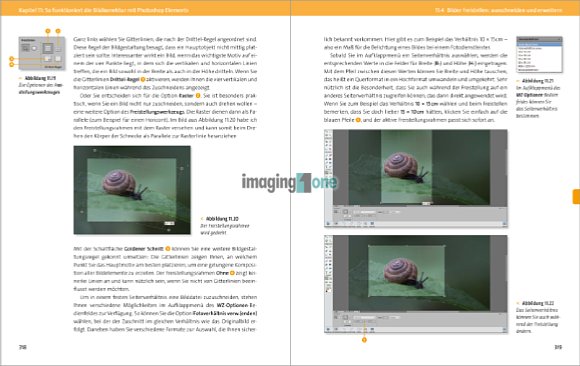This screenshot has width=580, height=366.
Task: Click the snail image in Abbildung 11.20
Action: [132, 190]
